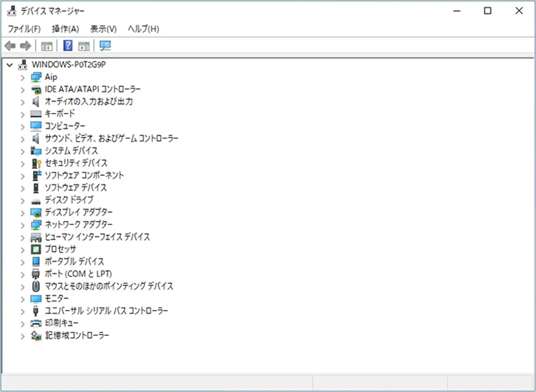536x392 pixels.
Task: Click the Forward arrow toolbar icon
Action: coord(26,46)
